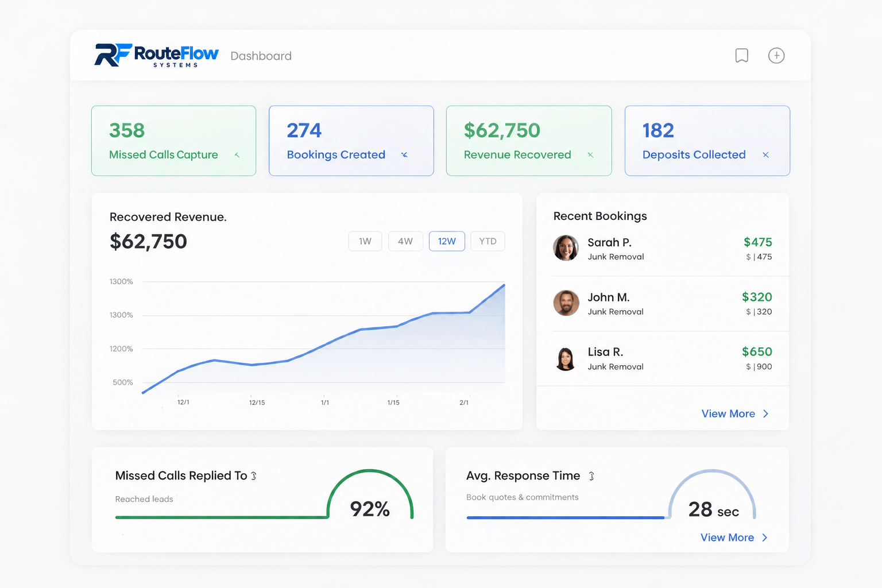Open John M. profile photo
This screenshot has height=588, width=882.
tap(566, 303)
